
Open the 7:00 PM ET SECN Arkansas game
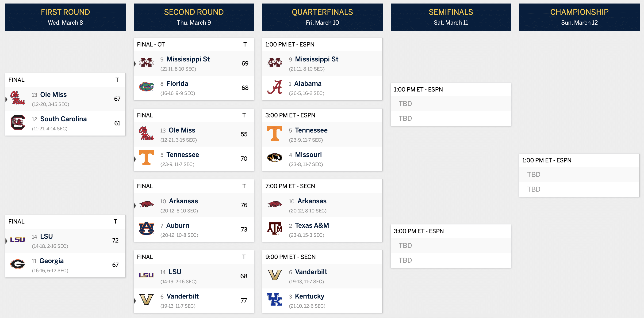point(322,211)
